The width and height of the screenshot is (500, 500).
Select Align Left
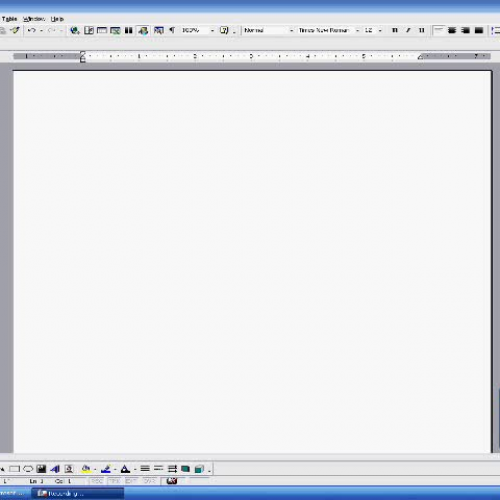[x=438, y=30]
